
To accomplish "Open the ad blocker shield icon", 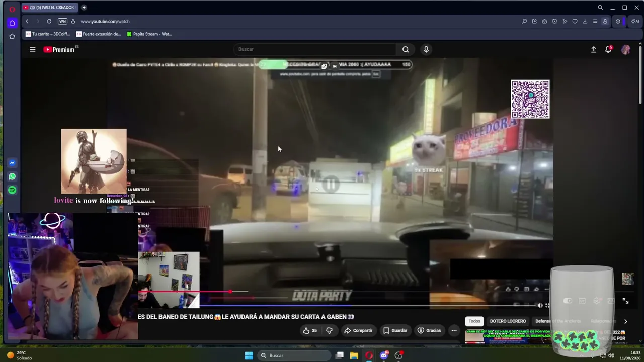I will pos(554,21).
